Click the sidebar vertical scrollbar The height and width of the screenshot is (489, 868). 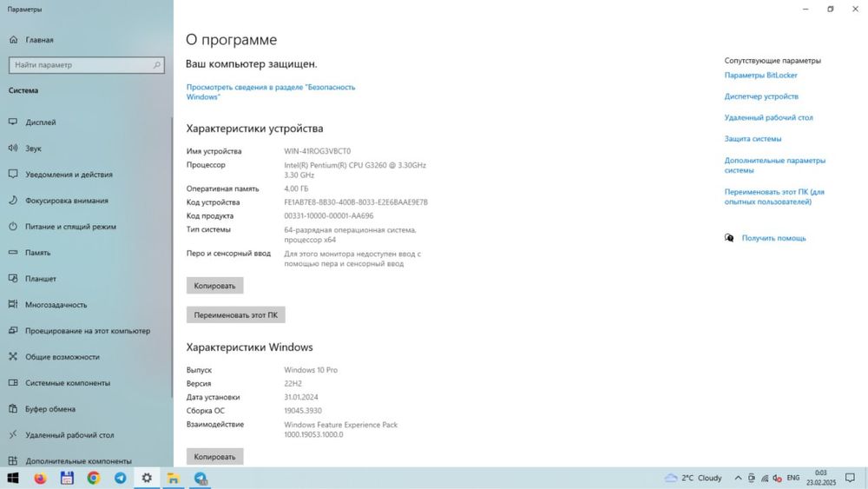(172, 257)
